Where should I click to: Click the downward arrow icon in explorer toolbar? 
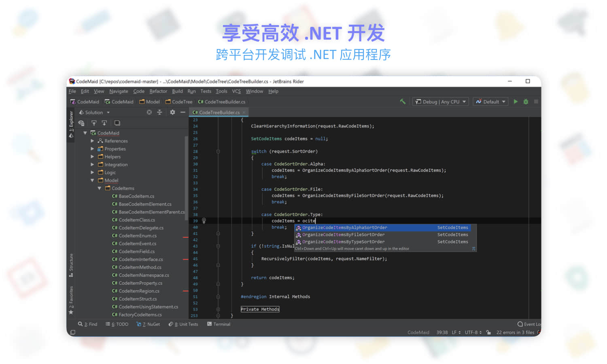click(x=104, y=123)
